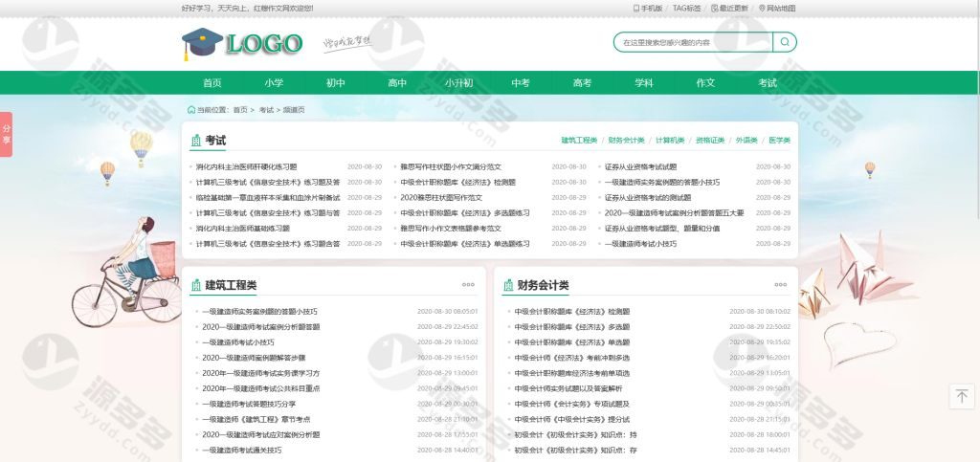Open 网站地图 sitemap with pin icon
Image resolution: width=980 pixels, height=462 pixels.
[776, 8]
